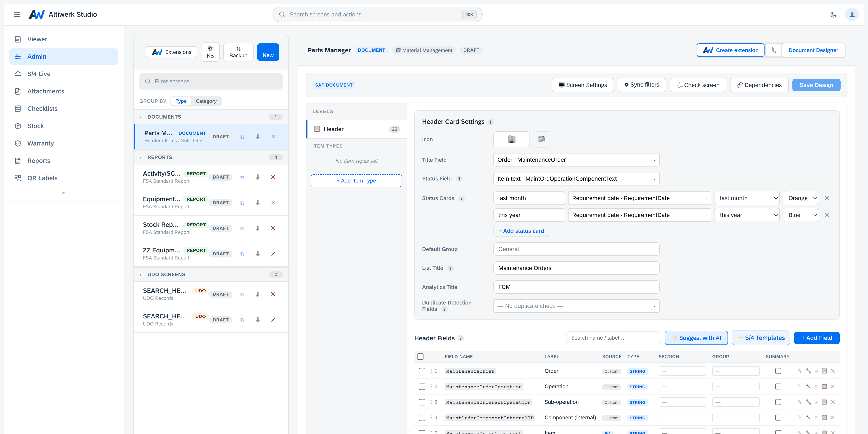The width and height of the screenshot is (868, 434).
Task: Open the last month period dropdown
Action: pyautogui.click(x=747, y=198)
